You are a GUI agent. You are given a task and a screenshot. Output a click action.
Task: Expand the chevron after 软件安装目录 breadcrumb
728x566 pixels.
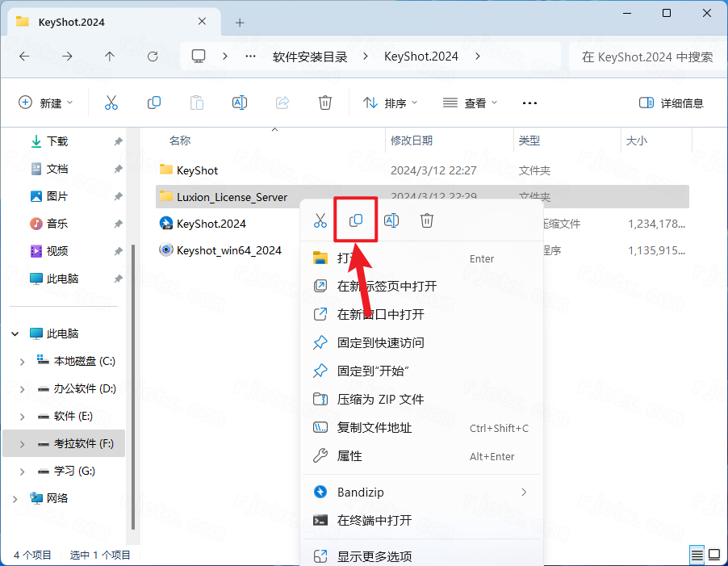tap(366, 57)
